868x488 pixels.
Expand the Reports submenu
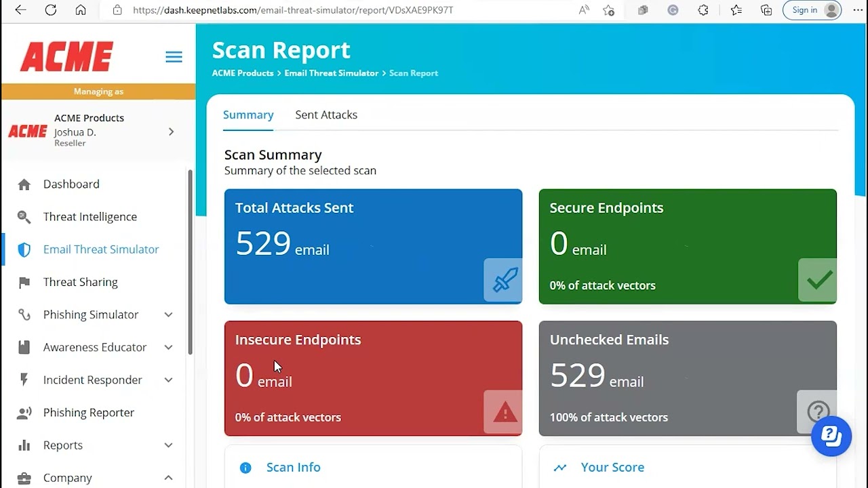click(x=168, y=445)
